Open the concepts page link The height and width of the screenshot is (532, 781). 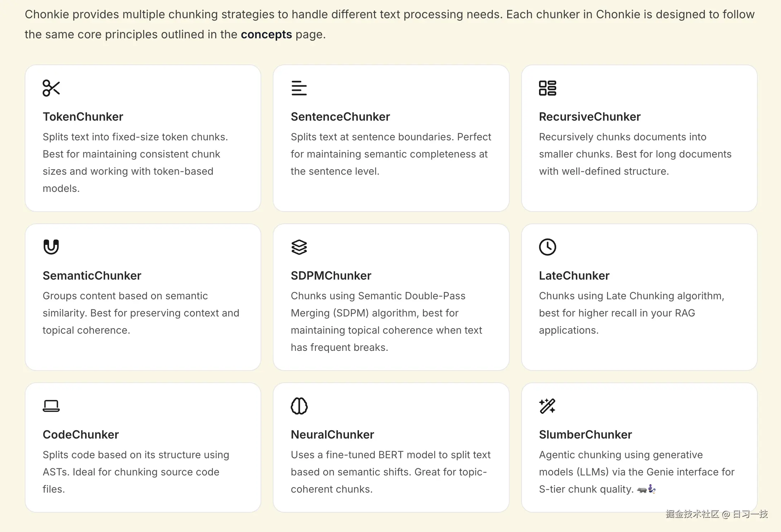tap(266, 34)
